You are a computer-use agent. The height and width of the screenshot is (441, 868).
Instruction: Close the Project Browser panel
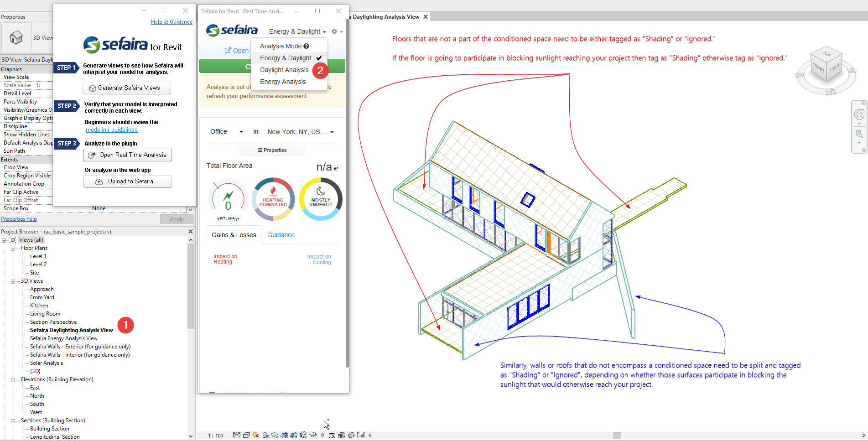(191, 231)
